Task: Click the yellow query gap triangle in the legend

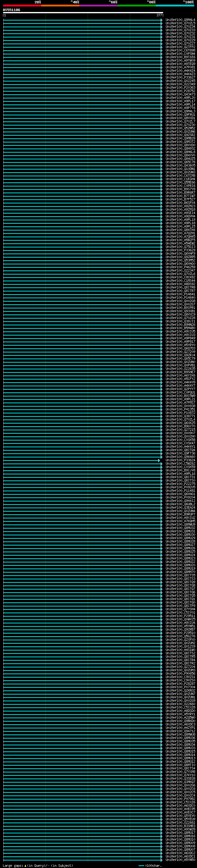Action: click(x=25, y=866)
